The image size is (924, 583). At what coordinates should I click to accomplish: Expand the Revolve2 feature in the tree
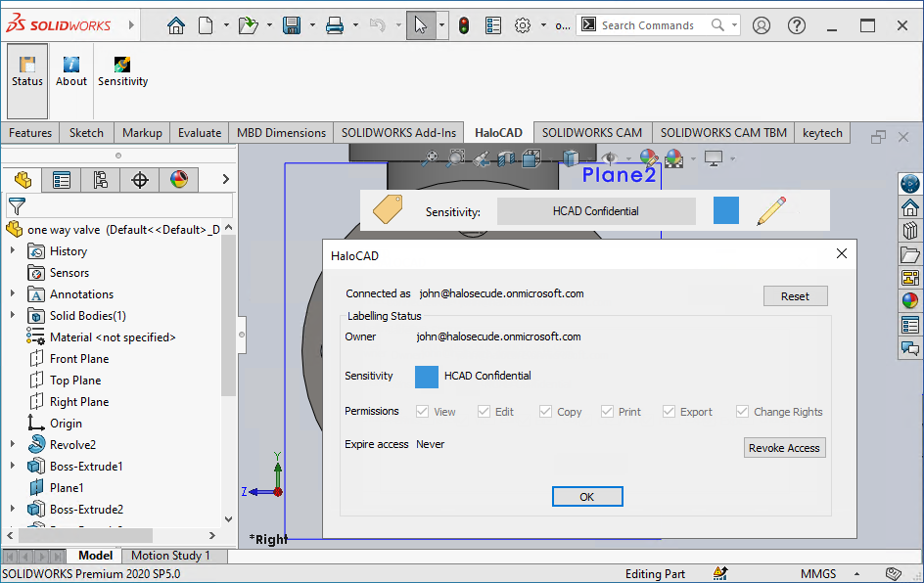[x=12, y=444]
